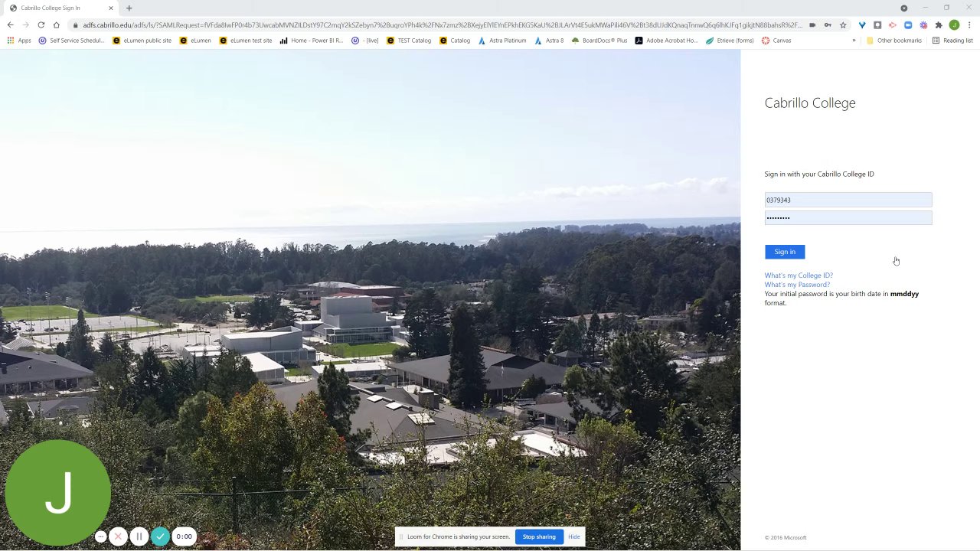980x551 pixels.
Task: Finish recording with the teal checkmark button
Action: tap(160, 536)
